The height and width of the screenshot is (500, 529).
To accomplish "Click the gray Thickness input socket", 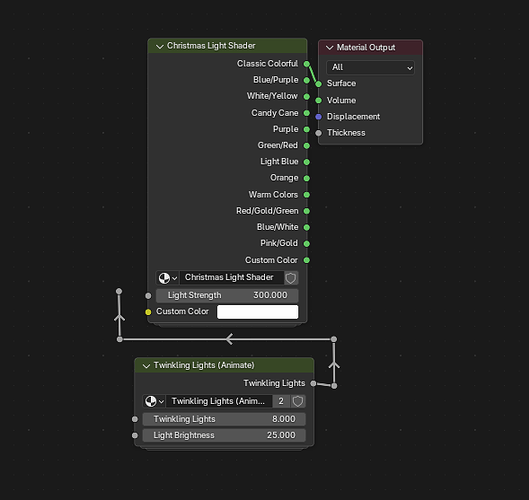I will point(318,133).
